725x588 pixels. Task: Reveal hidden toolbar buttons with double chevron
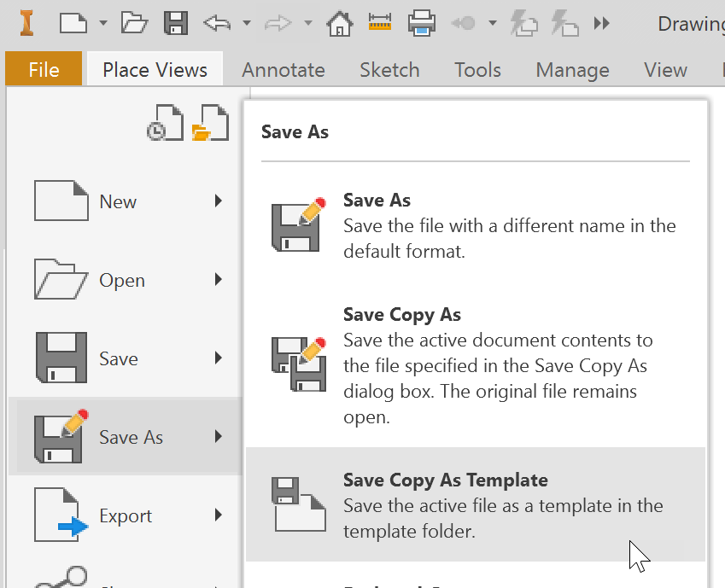tap(600, 24)
